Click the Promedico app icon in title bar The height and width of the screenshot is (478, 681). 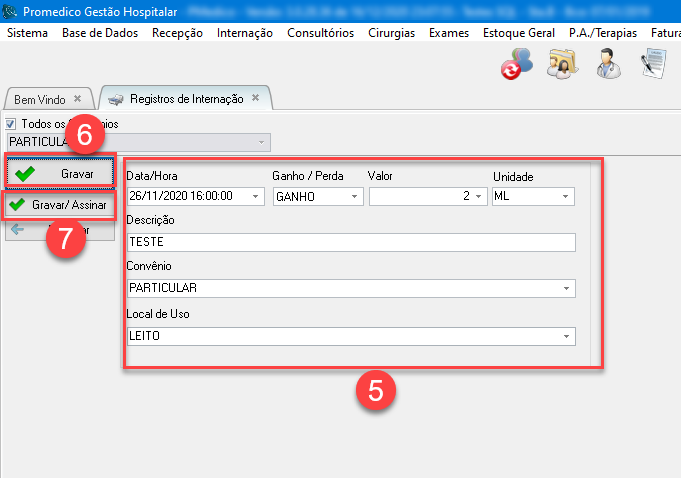click(11, 12)
